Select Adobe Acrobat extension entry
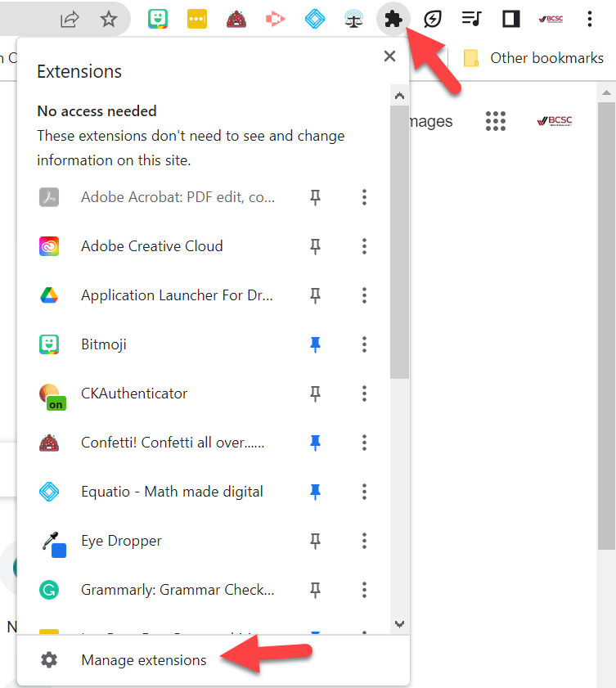The image size is (616, 688). pos(178,197)
